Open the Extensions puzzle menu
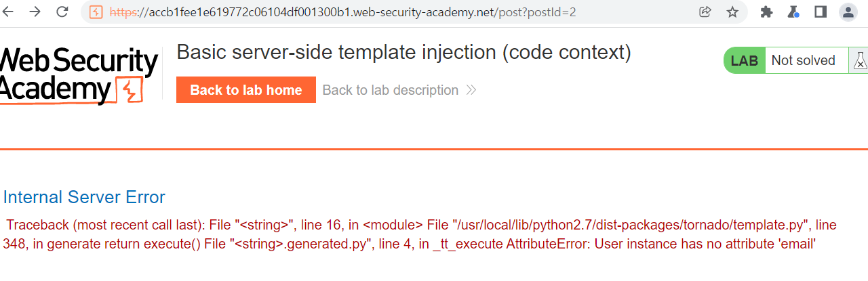 767,12
